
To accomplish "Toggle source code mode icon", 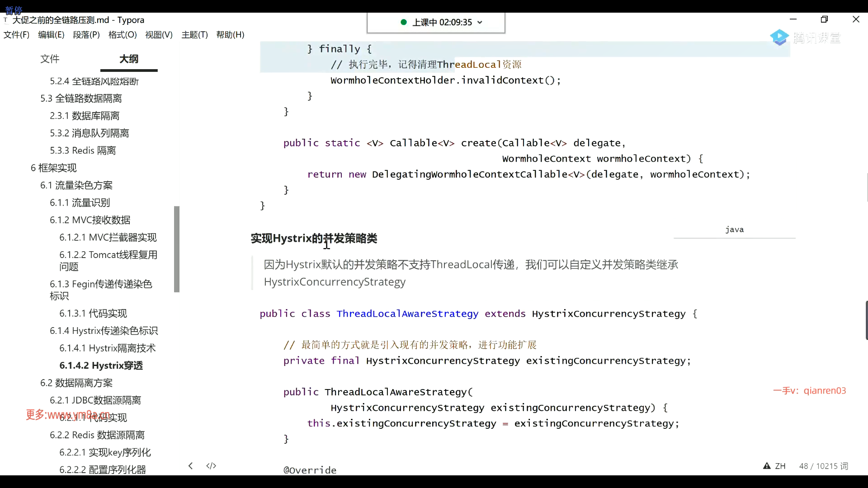I will tap(211, 466).
